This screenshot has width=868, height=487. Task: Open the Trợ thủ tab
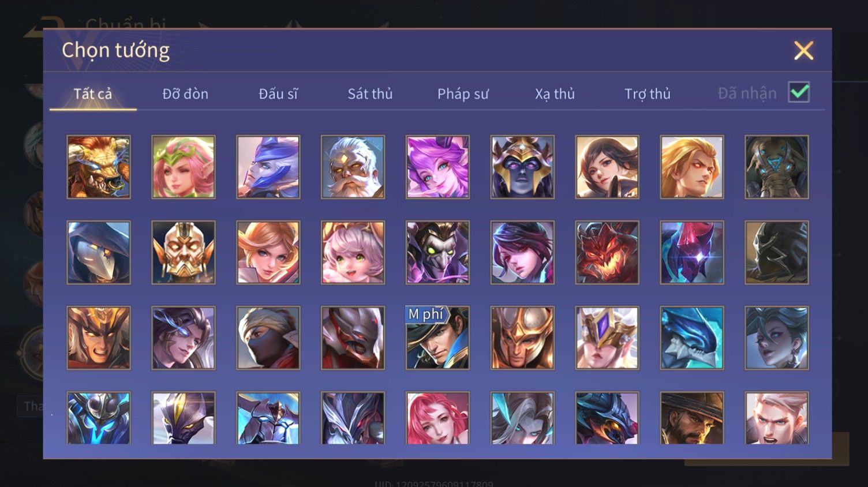[648, 93]
